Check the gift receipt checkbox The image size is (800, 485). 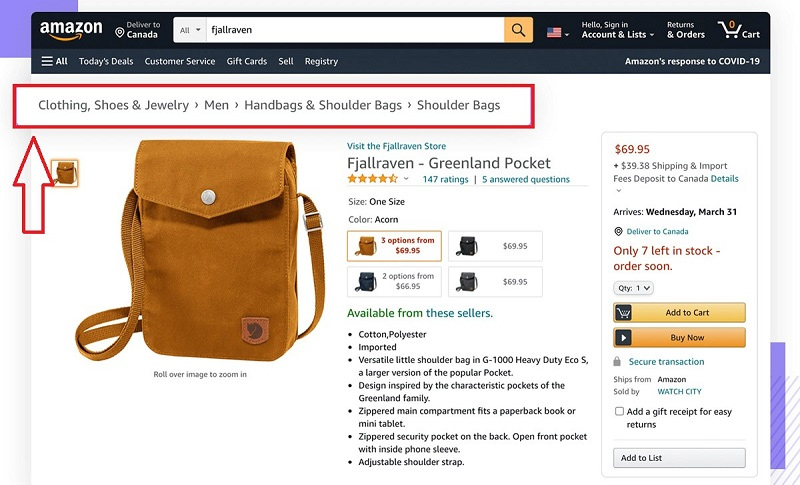[620, 412]
